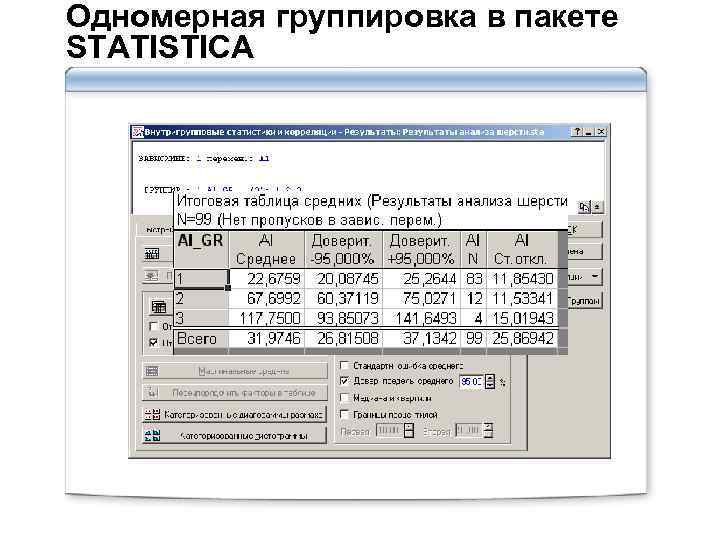Toggle the unchecked box left of table

coord(154,326)
